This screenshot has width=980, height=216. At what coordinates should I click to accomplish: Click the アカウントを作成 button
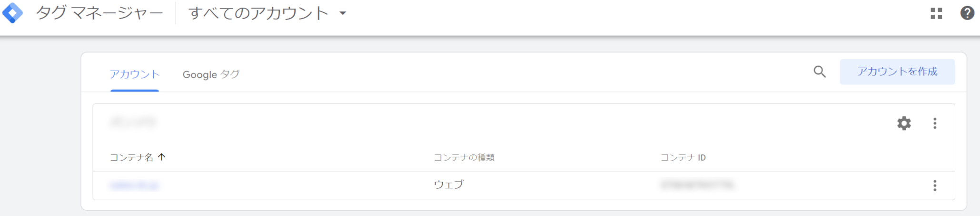(x=897, y=72)
